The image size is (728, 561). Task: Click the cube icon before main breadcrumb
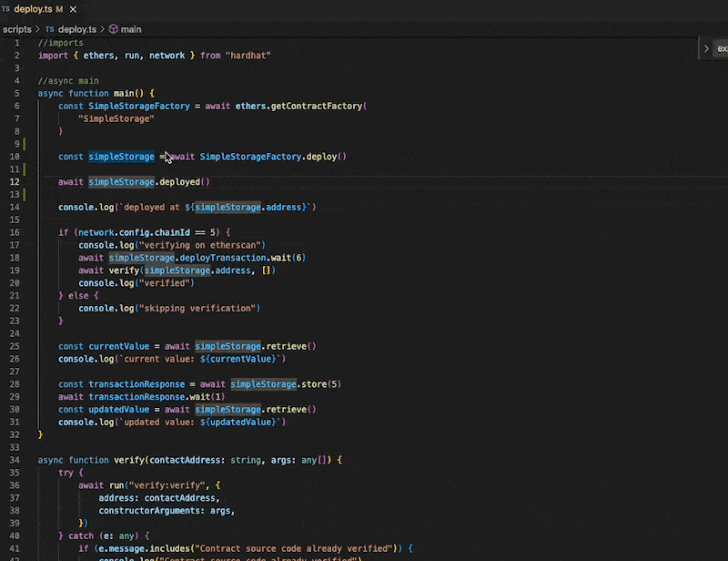coord(113,29)
